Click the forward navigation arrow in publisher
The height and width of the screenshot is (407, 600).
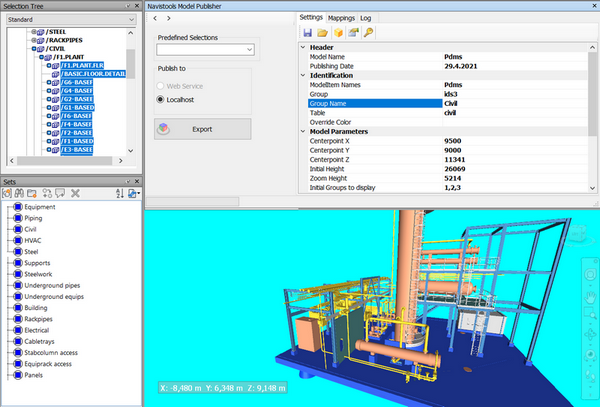(x=168, y=18)
